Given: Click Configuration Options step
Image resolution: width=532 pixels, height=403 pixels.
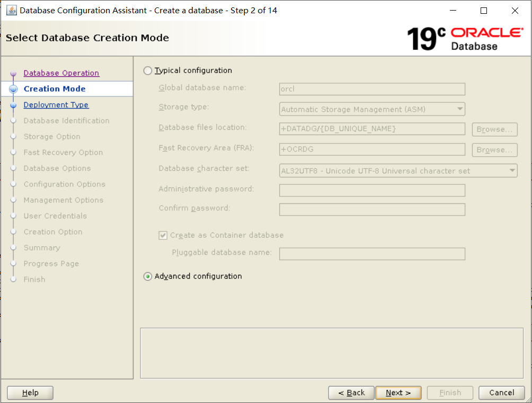Looking at the screenshot, I should pos(65,184).
